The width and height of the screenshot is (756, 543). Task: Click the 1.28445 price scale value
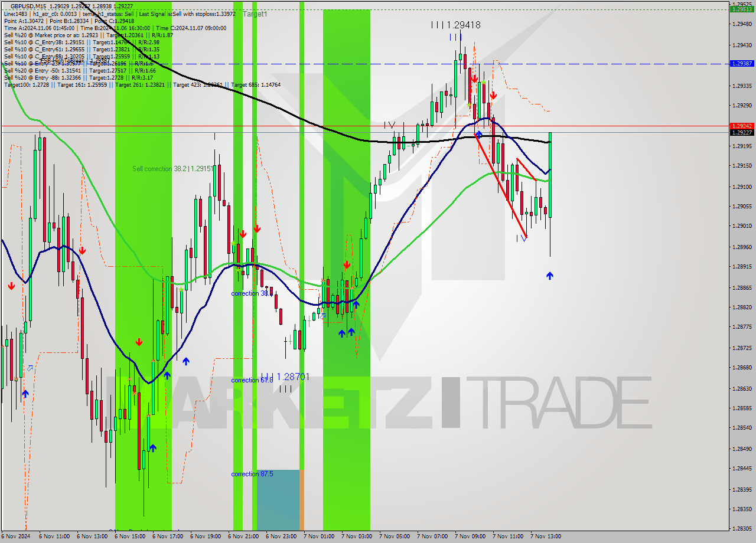(x=742, y=469)
